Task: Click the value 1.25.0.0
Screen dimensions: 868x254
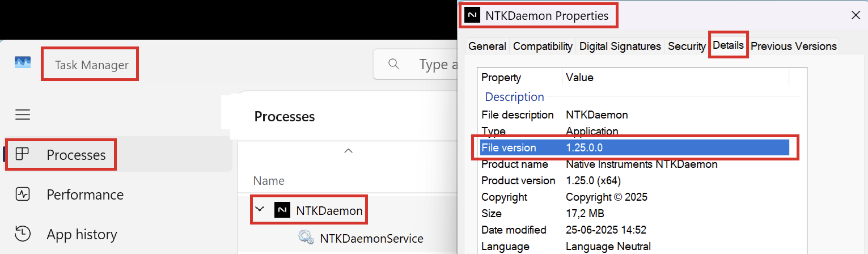Action: [584, 147]
